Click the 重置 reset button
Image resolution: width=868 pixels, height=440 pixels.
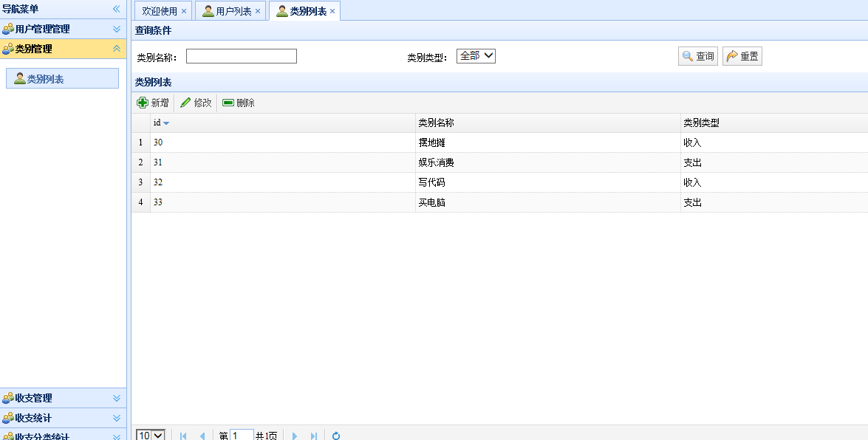[x=742, y=56]
